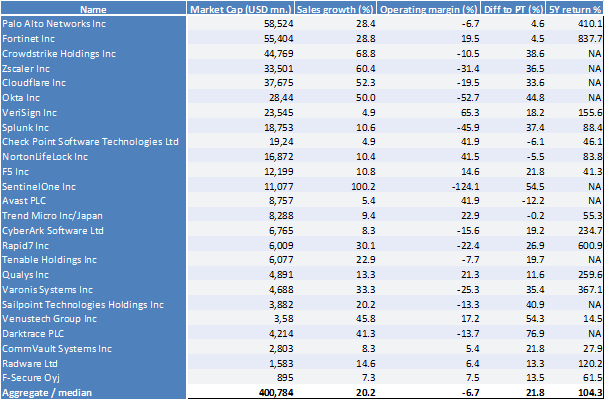Viewport: 605px width, 400px height.
Task: Click Sailpoint Technologies Holdings Inc cell
Action: pyautogui.click(x=83, y=305)
